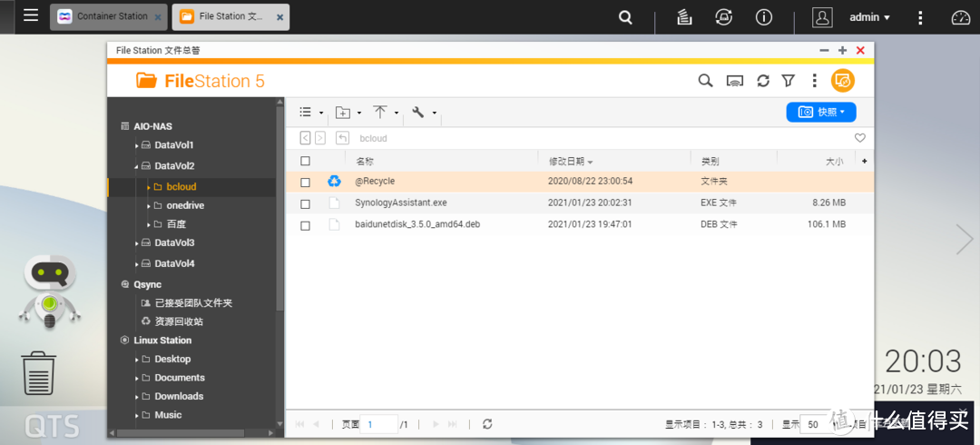This screenshot has height=445, width=980.
Task: Check the SynologyAssistant.exe row checkbox
Action: [305, 204]
